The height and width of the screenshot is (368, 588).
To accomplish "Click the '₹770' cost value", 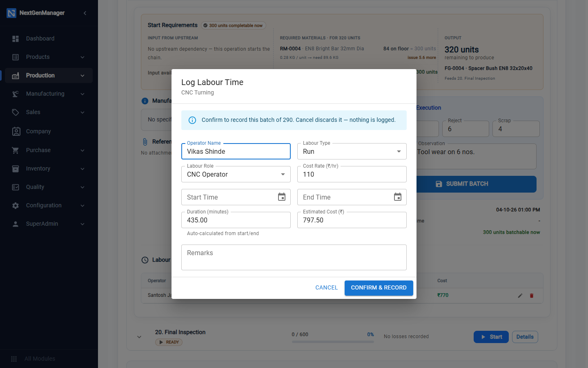I will (x=443, y=295).
